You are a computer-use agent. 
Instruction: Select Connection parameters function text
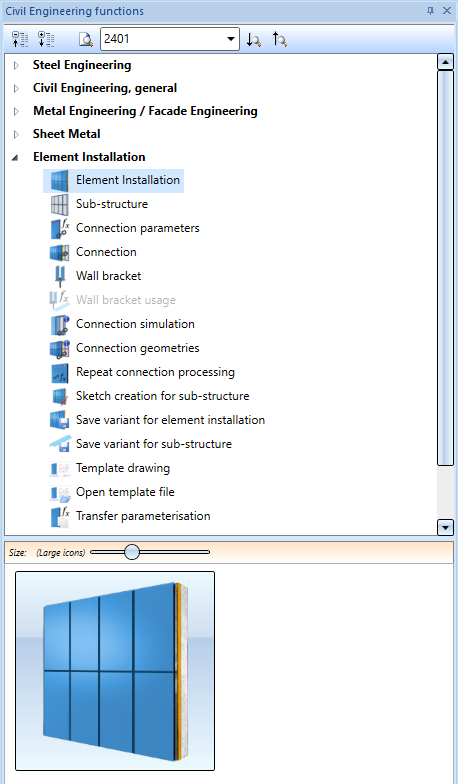click(138, 228)
